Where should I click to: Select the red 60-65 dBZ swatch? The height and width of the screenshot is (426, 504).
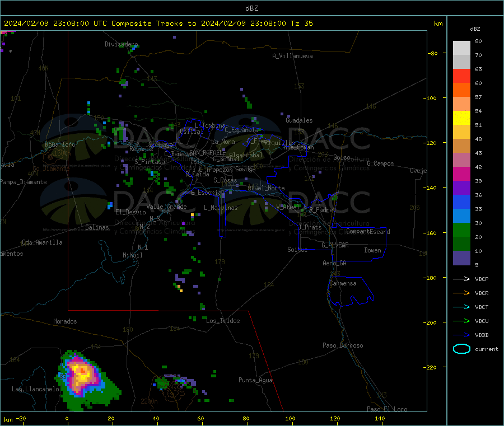[x=461, y=76]
